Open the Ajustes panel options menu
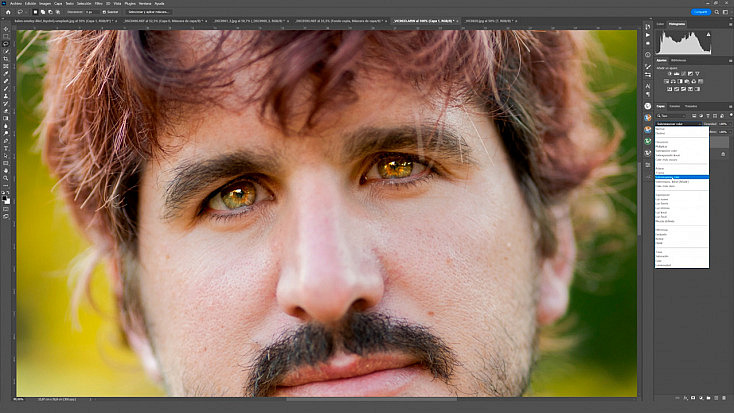 click(x=730, y=60)
